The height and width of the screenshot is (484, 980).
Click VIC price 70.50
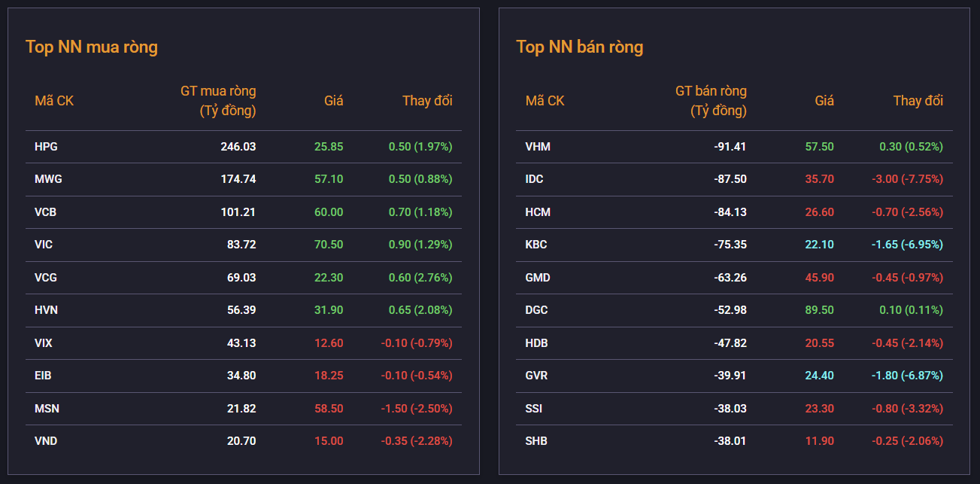[329, 245]
